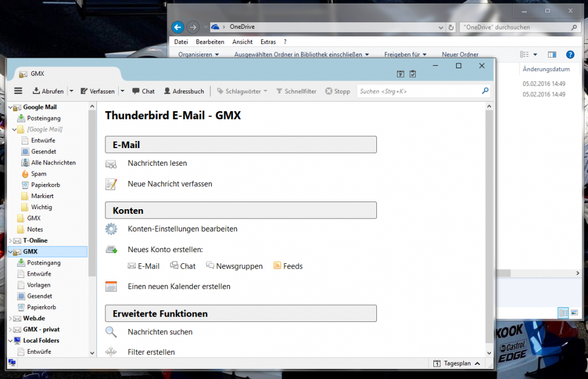This screenshot has width=588, height=379.
Task: Select Alle Nachrichten folder
Action: tap(54, 163)
